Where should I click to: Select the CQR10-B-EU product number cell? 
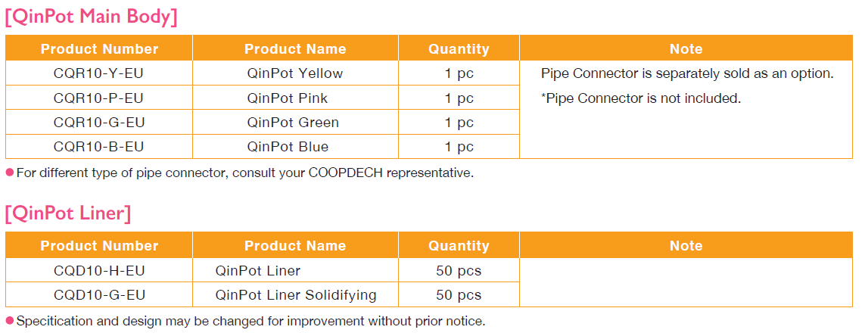tap(99, 147)
